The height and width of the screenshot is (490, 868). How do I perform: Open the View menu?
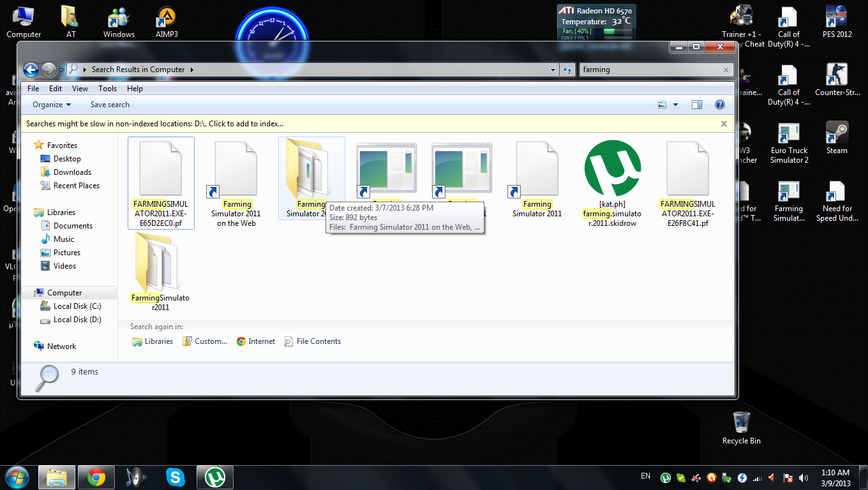click(80, 89)
